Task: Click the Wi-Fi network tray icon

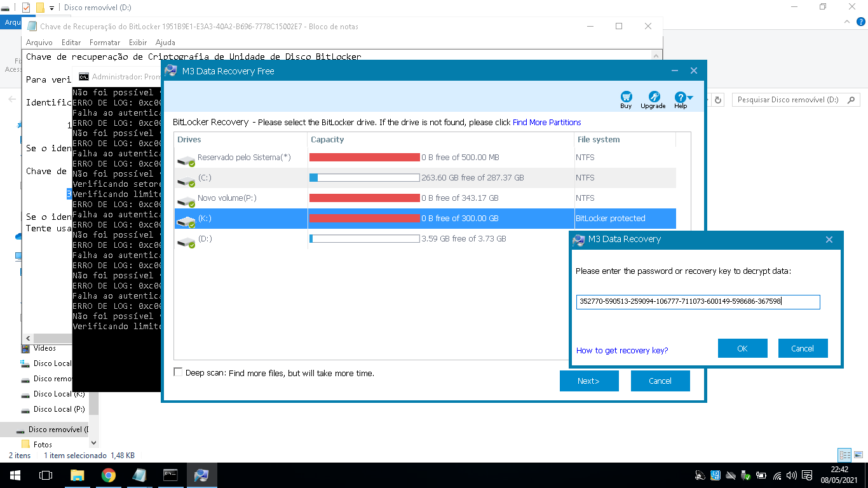Action: click(x=776, y=475)
